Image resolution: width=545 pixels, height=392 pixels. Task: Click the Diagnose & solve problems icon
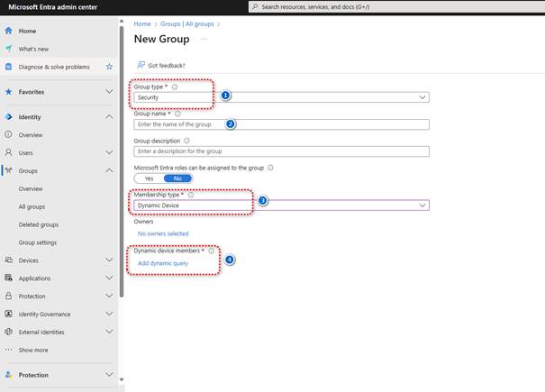click(9, 67)
